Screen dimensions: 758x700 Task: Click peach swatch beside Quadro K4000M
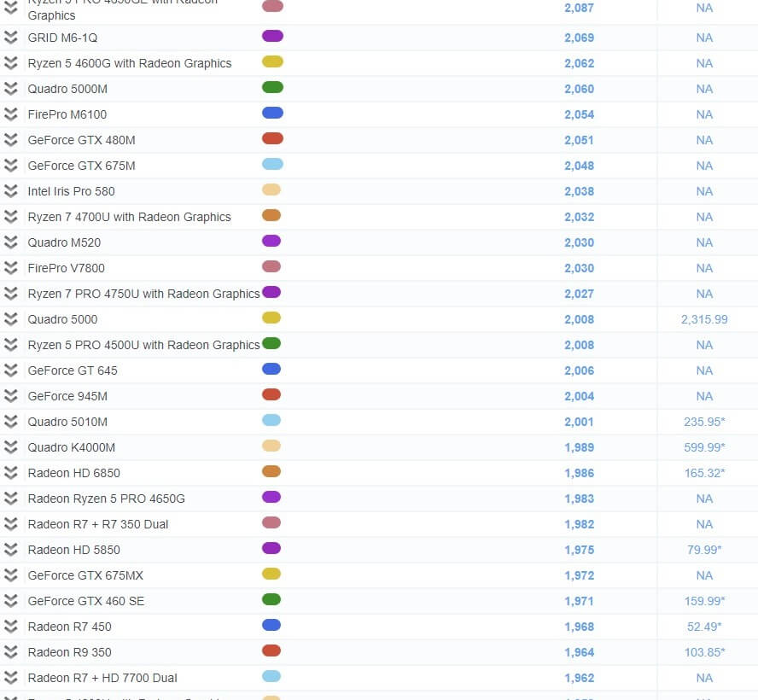pos(271,446)
